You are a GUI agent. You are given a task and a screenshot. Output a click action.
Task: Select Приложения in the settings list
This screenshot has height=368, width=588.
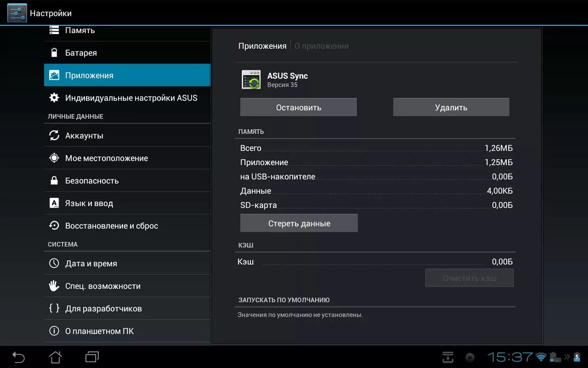[127, 75]
